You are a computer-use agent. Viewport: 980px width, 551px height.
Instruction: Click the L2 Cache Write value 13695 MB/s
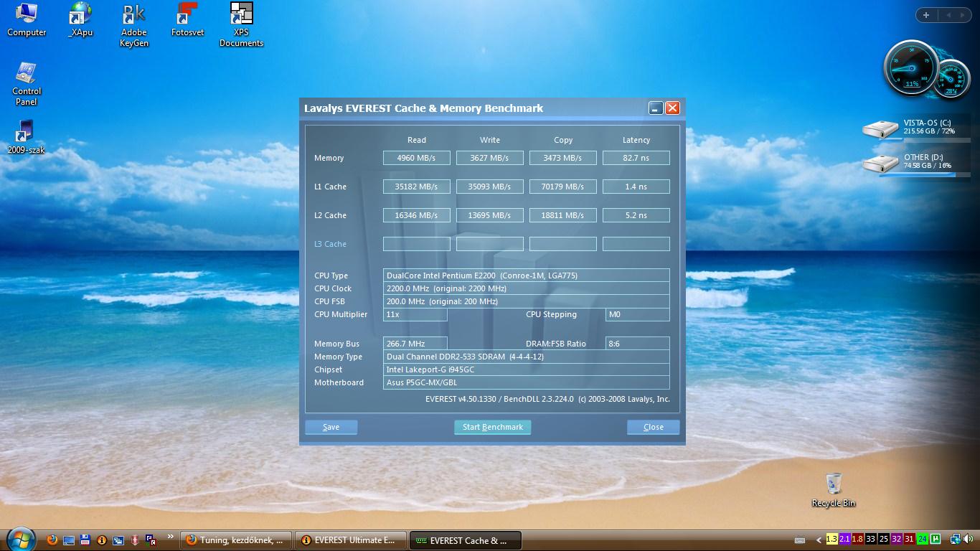point(490,215)
